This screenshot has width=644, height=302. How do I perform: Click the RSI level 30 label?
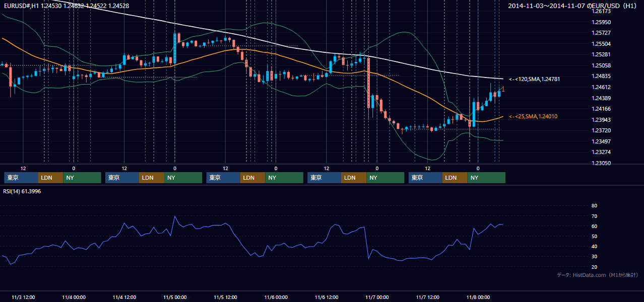click(x=594, y=257)
